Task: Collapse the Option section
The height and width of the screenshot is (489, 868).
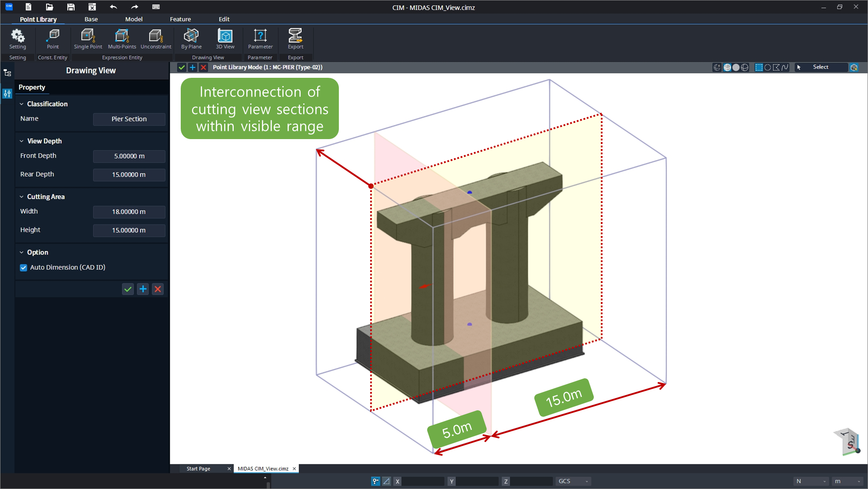Action: [x=21, y=253]
